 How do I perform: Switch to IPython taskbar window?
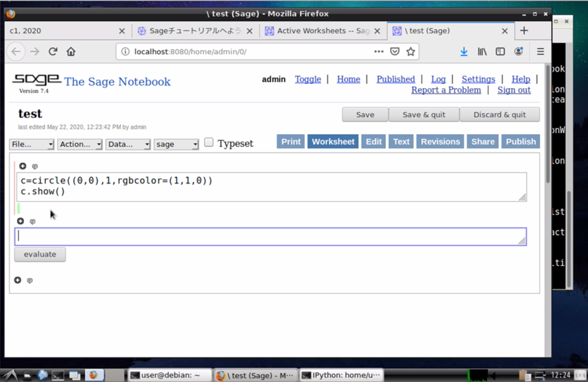[x=342, y=375]
